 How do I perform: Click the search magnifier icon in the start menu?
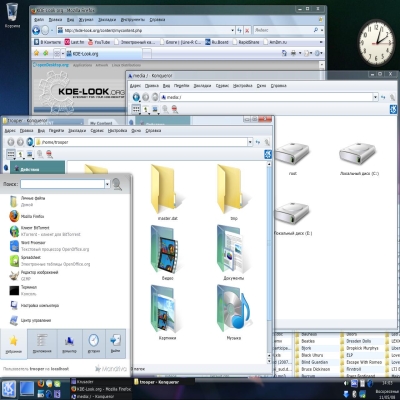117,184
